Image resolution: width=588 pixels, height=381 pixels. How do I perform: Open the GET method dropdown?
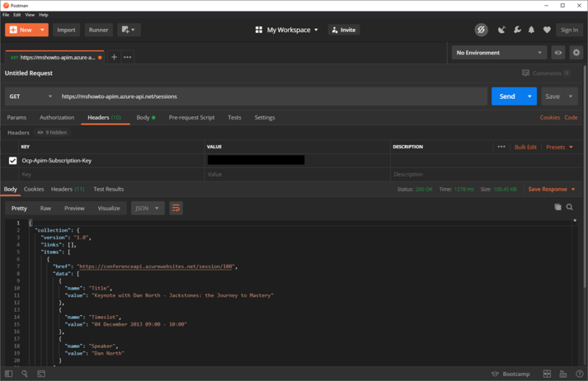(x=30, y=97)
